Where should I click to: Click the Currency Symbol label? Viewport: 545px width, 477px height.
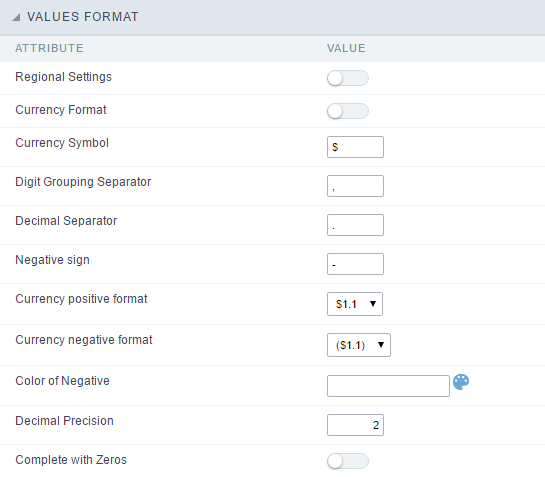(62, 143)
